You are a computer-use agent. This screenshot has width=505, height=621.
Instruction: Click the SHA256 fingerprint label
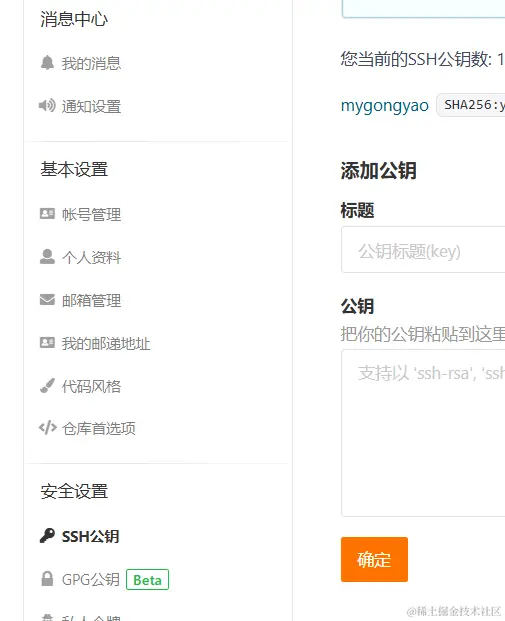tap(471, 105)
